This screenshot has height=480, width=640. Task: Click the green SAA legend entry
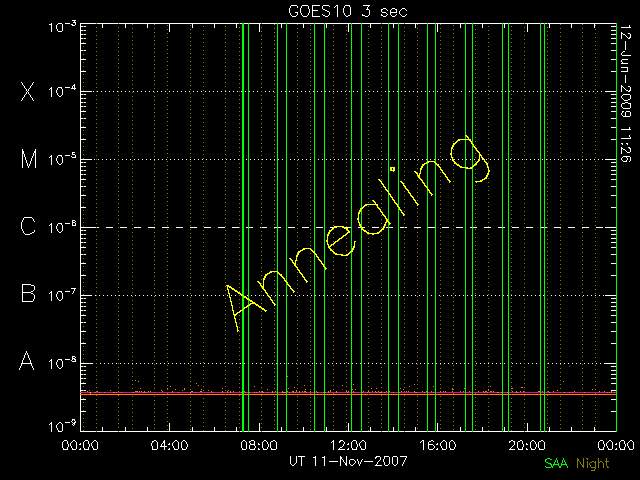(556, 463)
